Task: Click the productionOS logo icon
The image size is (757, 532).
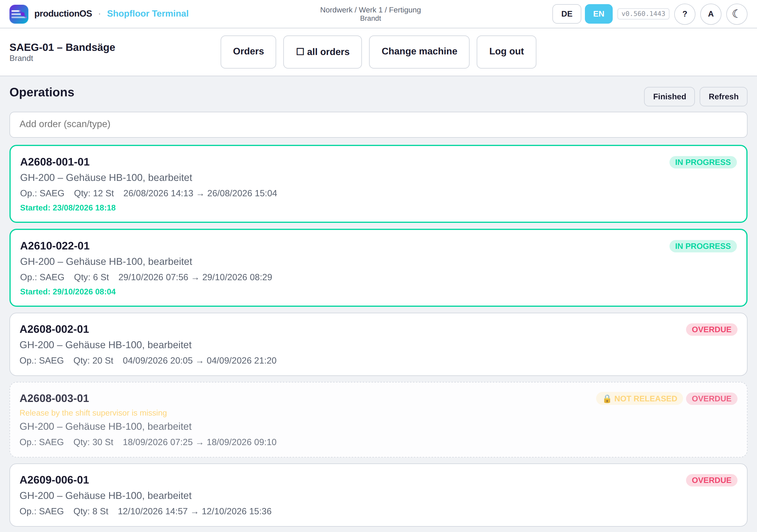Action: 19,14
